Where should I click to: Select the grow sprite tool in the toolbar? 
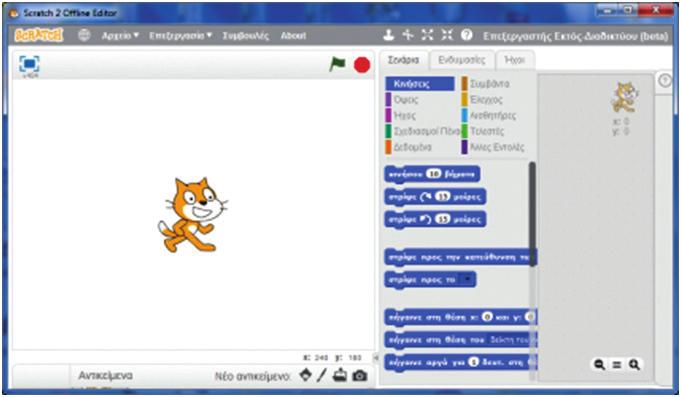pyautogui.click(x=427, y=35)
